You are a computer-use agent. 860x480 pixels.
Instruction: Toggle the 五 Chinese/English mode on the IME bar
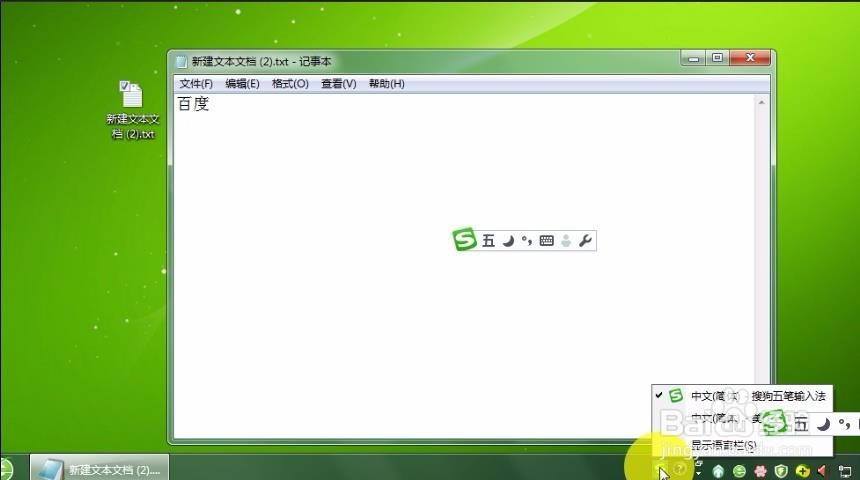[488, 241]
